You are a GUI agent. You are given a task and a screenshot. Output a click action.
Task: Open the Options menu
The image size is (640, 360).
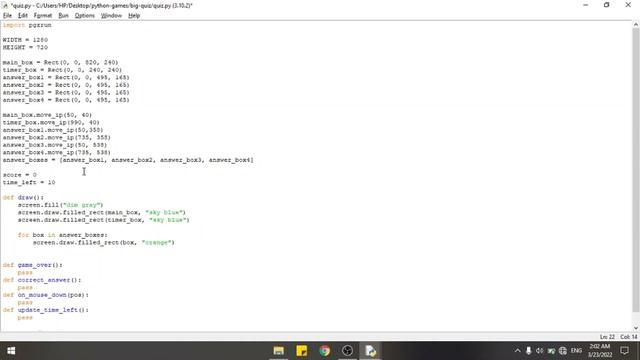tap(84, 16)
